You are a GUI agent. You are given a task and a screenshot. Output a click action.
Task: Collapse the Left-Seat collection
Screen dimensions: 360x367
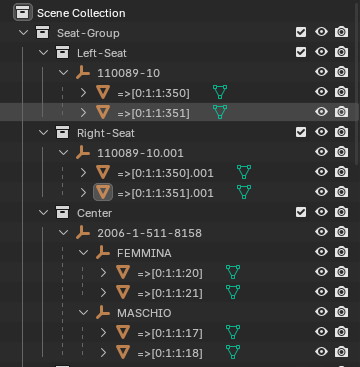tap(43, 53)
